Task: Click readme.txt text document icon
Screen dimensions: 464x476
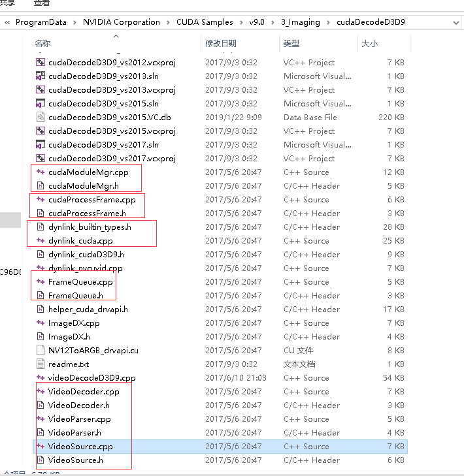Action: click(41, 364)
